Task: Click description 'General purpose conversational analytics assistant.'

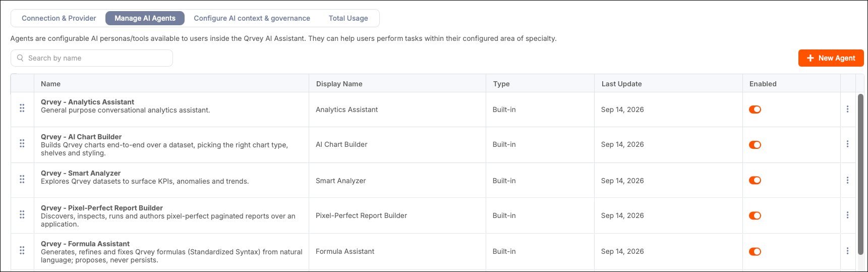Action: (x=125, y=110)
